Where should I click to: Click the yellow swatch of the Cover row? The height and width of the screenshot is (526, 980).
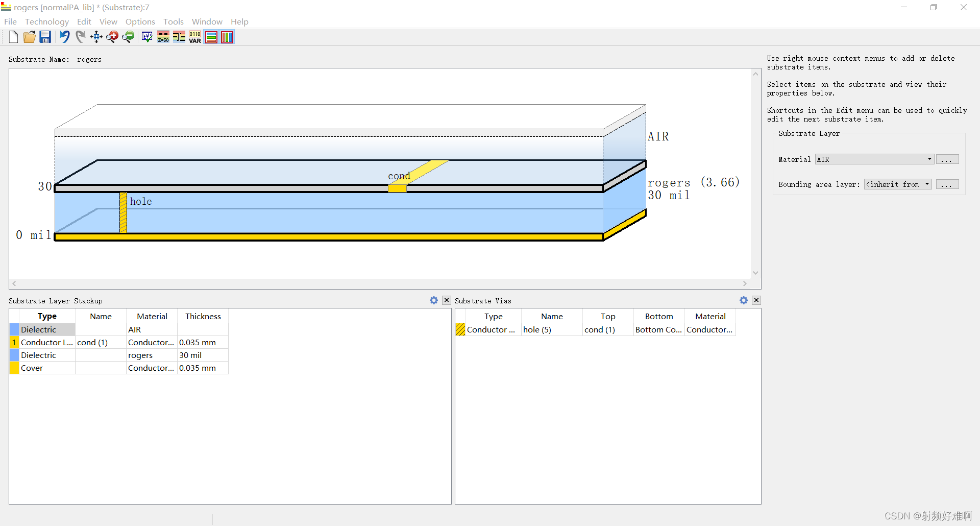[14, 368]
